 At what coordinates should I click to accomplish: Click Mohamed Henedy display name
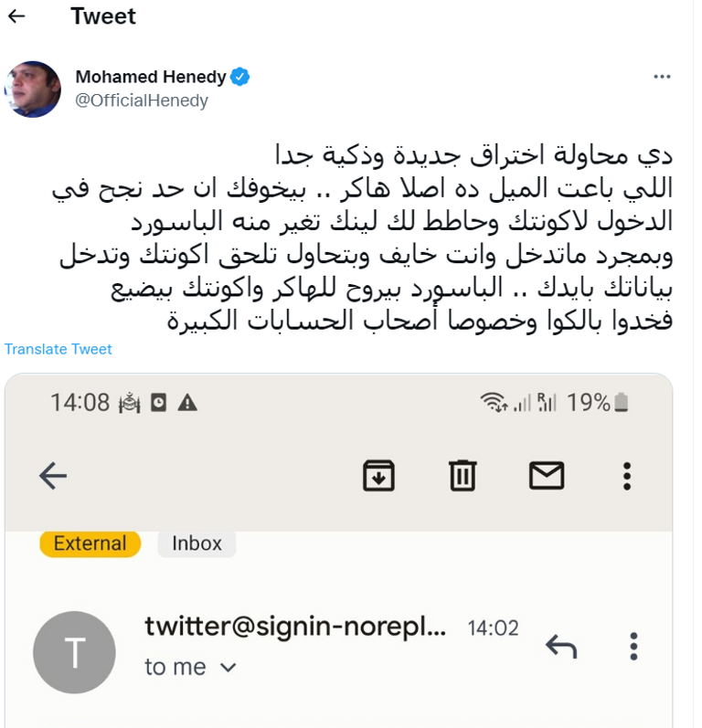coord(150,77)
